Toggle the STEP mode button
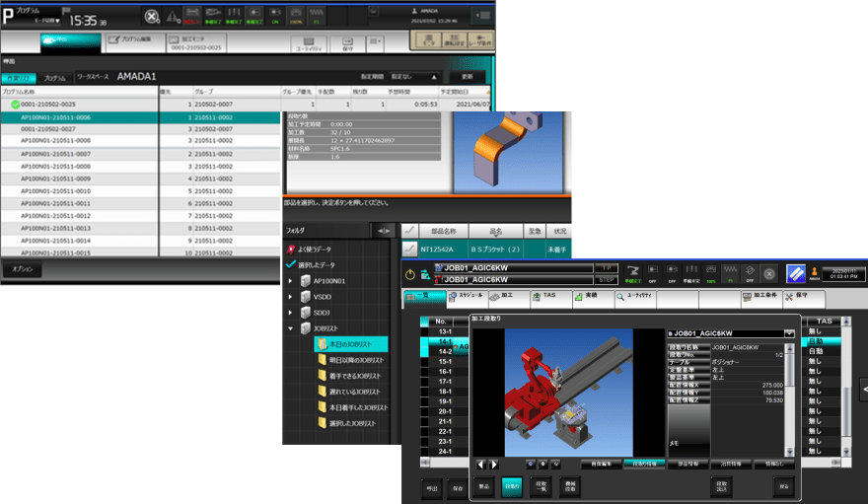This screenshot has height=504, width=868. click(x=608, y=280)
